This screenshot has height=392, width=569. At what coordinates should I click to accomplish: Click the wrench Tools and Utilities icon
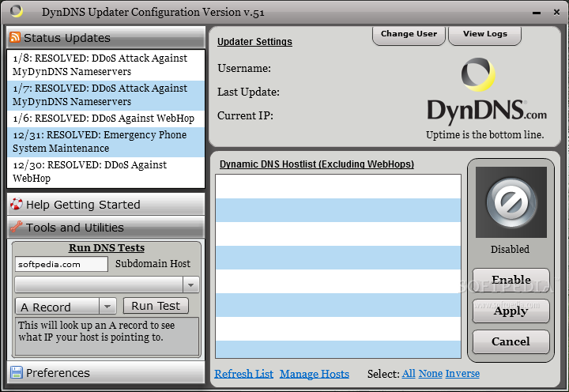pos(17,227)
